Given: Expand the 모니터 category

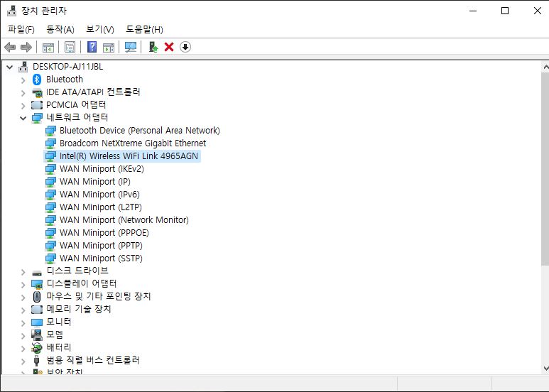Looking at the screenshot, I should pyautogui.click(x=23, y=323).
